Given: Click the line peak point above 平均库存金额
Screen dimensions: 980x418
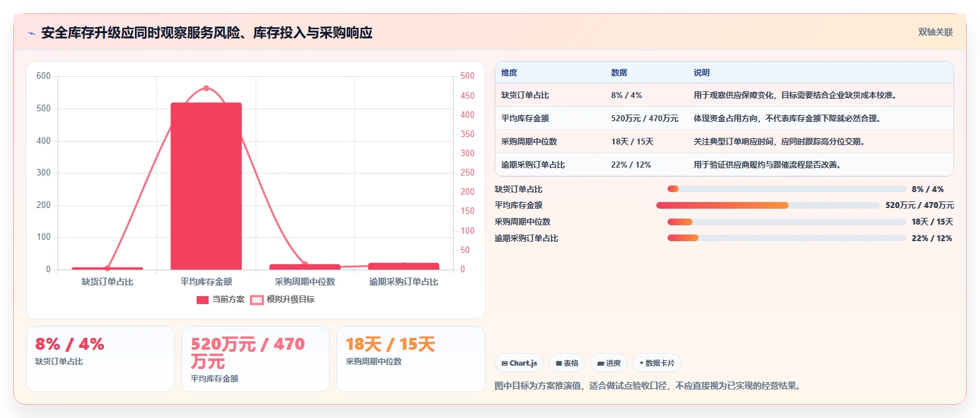Looking at the screenshot, I should tap(206, 88).
